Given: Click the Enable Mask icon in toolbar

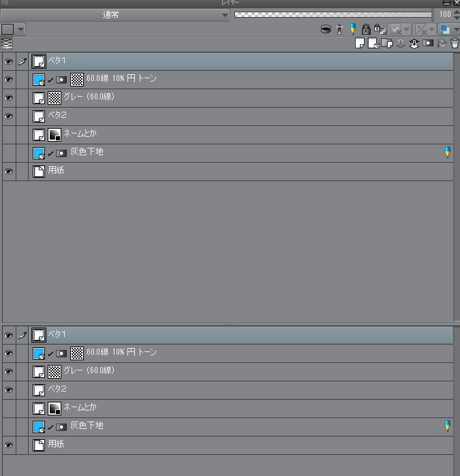Looking at the screenshot, I should tap(396, 29).
